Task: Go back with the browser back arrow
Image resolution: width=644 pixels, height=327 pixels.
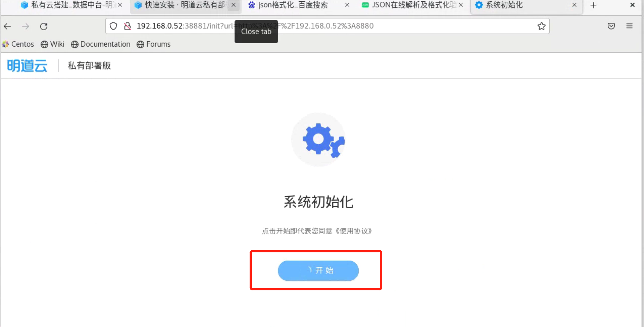Action: 7,26
